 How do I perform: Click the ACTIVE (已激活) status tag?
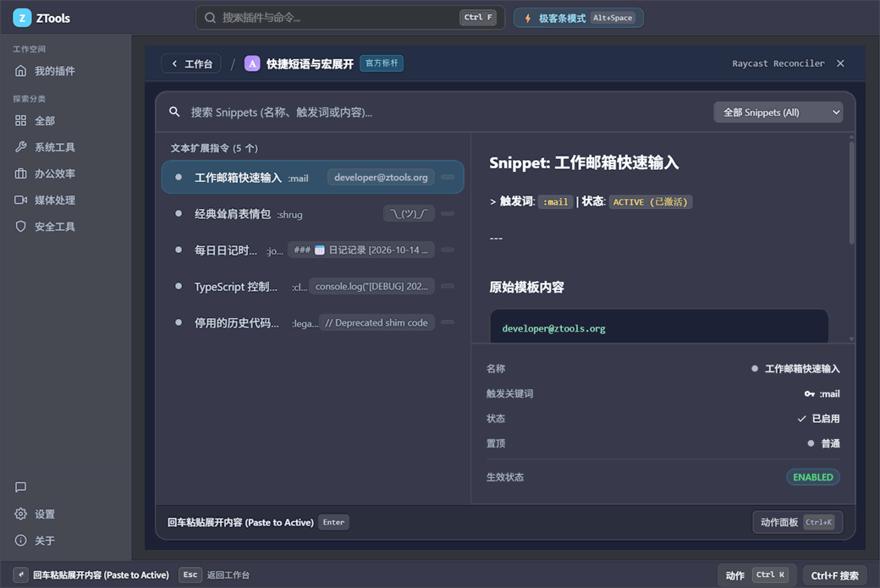(x=651, y=202)
